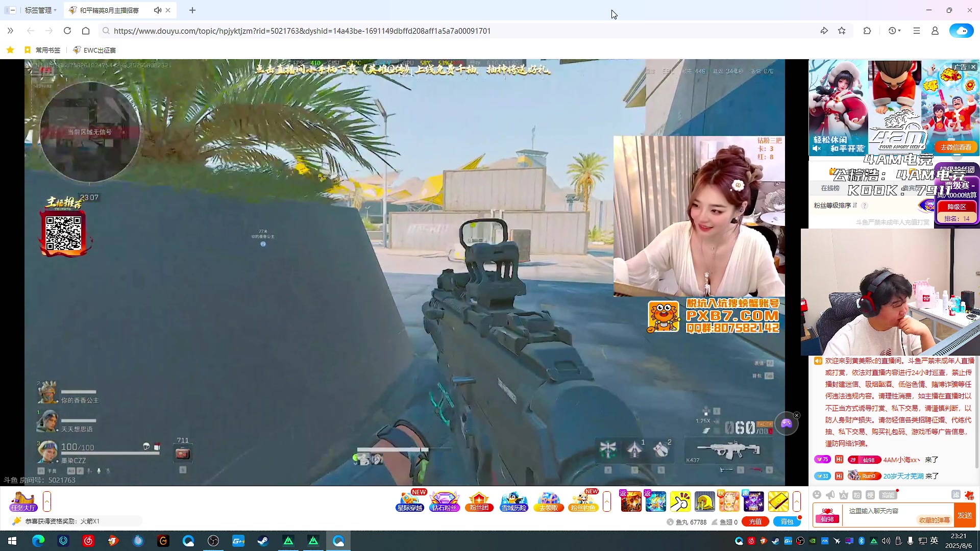The width and height of the screenshot is (980, 551).
Task: Close the top right advertisement banner
Action: [x=973, y=67]
